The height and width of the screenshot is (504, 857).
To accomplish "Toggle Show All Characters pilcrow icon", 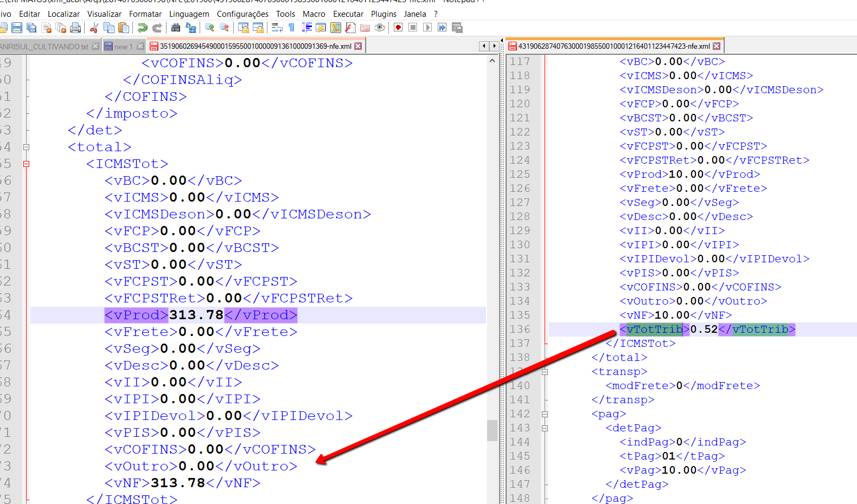I will click(x=291, y=28).
